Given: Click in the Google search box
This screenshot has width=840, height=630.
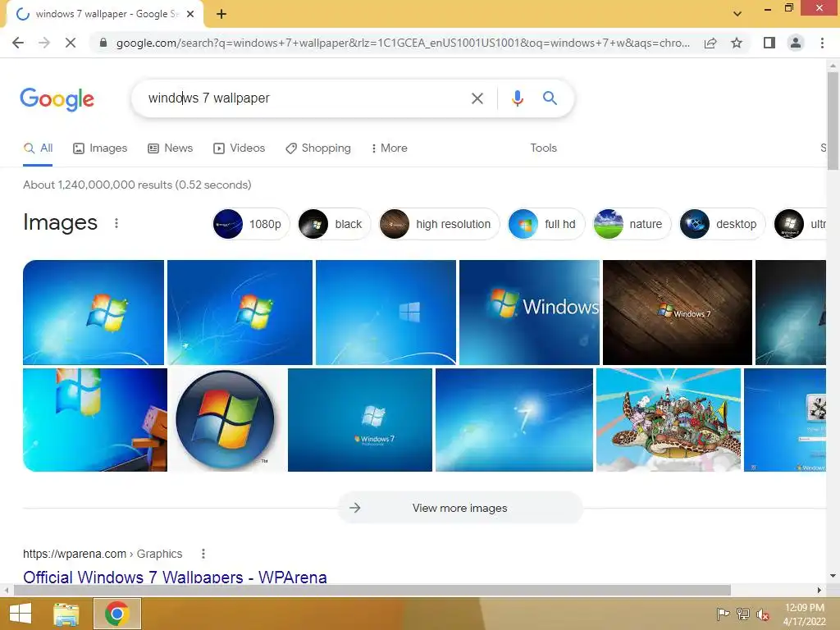Looking at the screenshot, I should (x=305, y=98).
